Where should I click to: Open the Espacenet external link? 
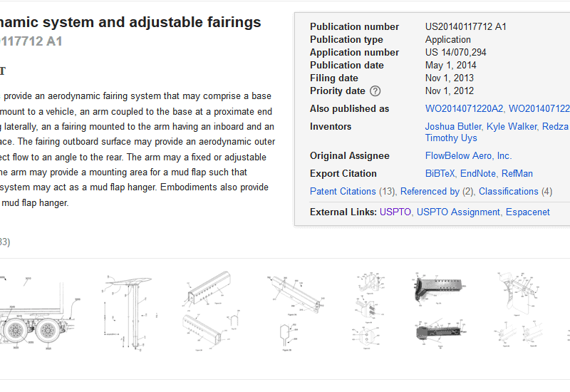pyautogui.click(x=527, y=212)
